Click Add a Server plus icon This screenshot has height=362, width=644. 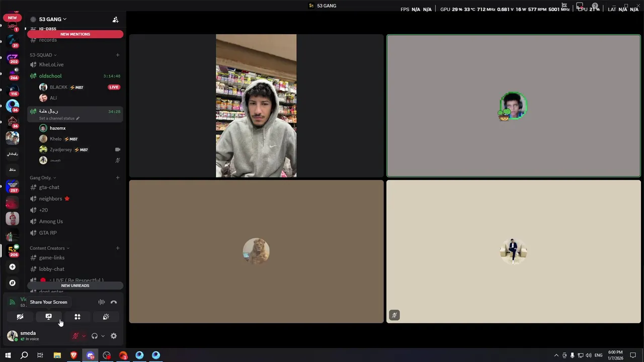click(x=13, y=267)
